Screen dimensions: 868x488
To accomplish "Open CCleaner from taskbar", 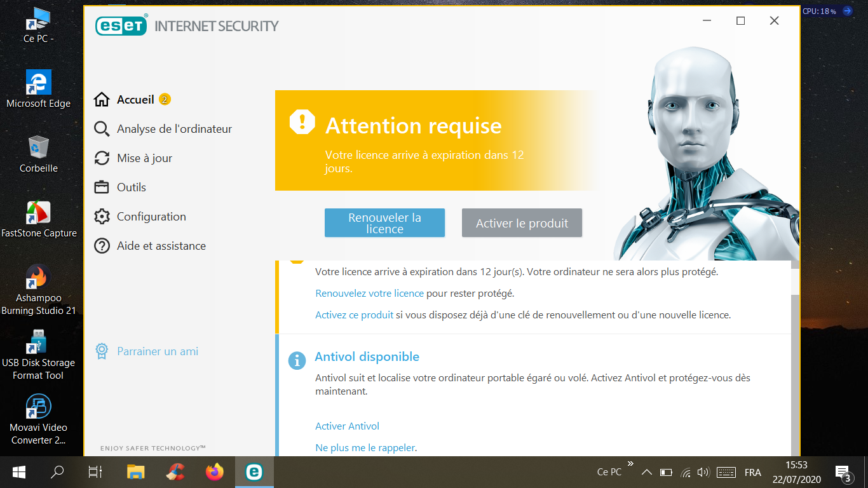I will [175, 472].
